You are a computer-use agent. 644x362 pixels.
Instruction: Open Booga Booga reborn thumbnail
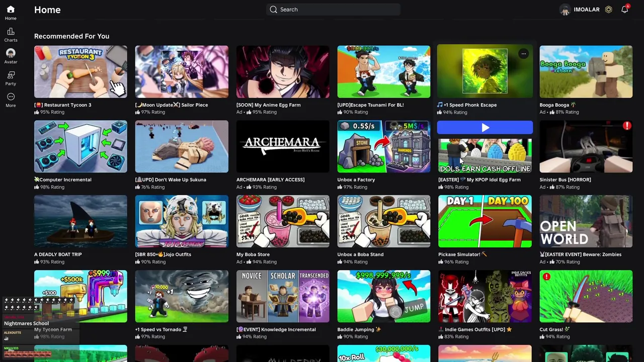tap(586, 72)
